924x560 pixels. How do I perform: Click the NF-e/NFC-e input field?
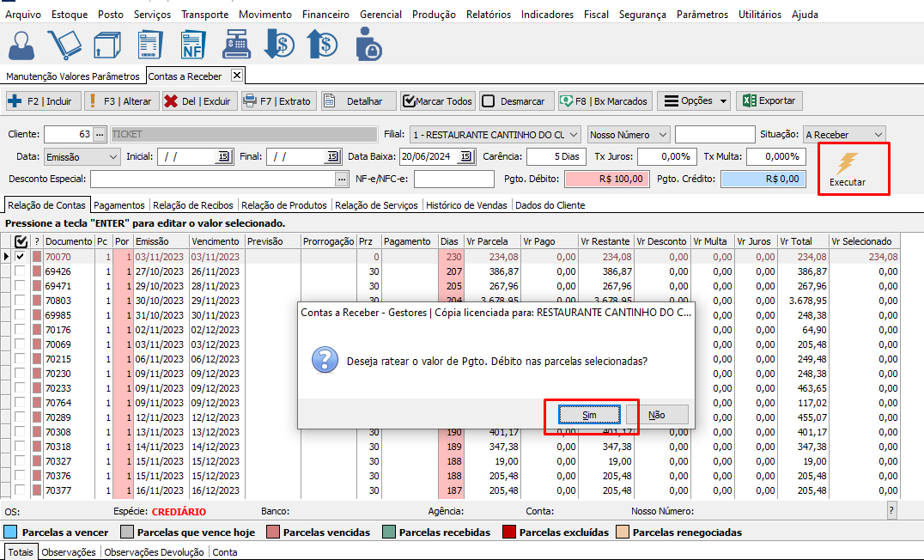point(454,179)
